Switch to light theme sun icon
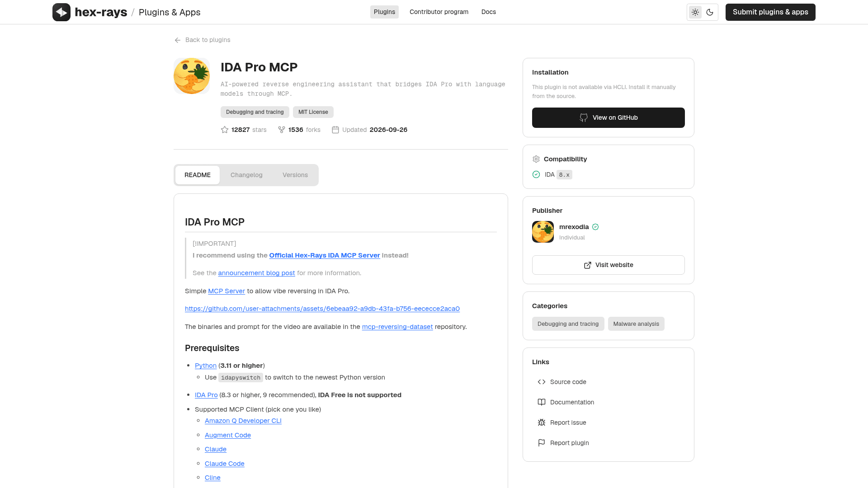868x488 pixels. pyautogui.click(x=695, y=12)
